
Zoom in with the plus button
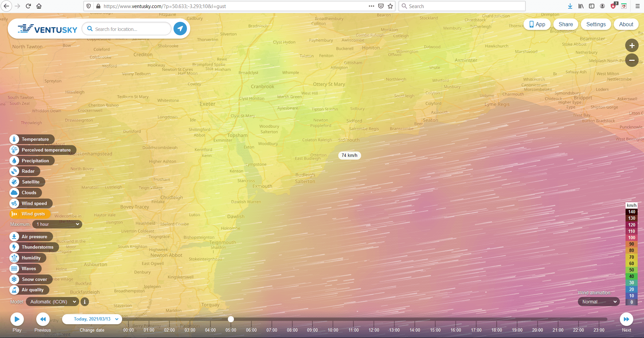pyautogui.click(x=632, y=45)
